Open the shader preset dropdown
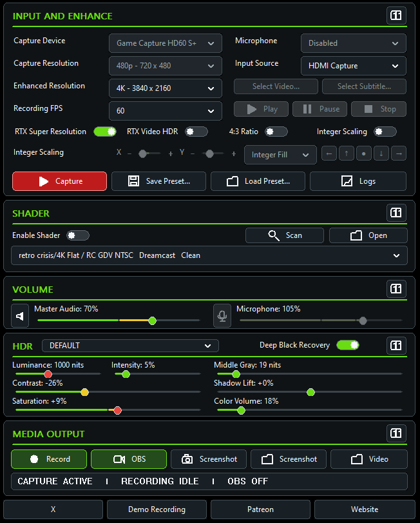 pos(209,255)
